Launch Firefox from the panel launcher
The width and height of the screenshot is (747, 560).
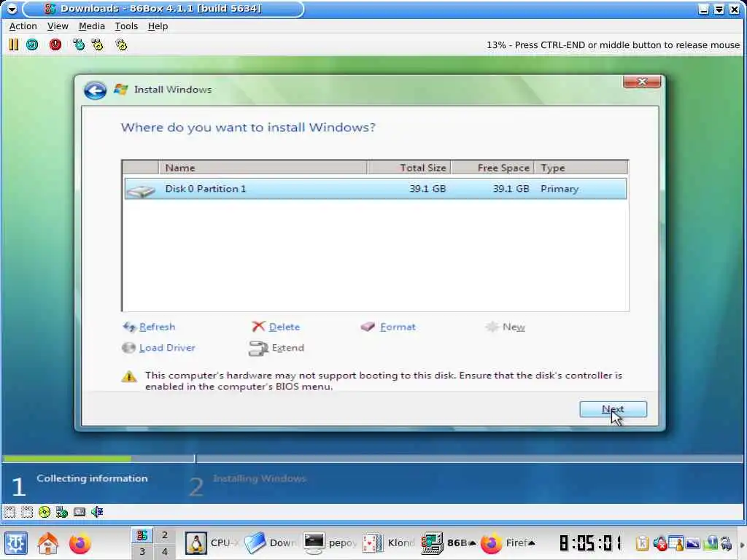tap(80, 542)
